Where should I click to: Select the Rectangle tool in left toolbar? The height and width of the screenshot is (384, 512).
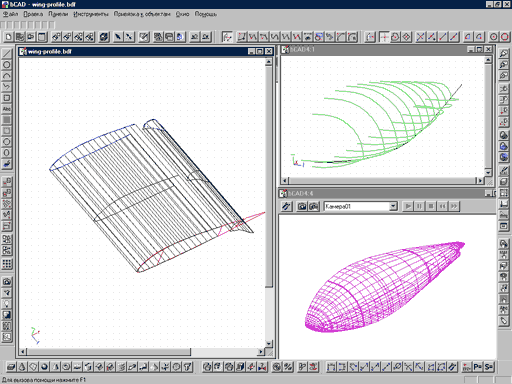click(x=7, y=98)
